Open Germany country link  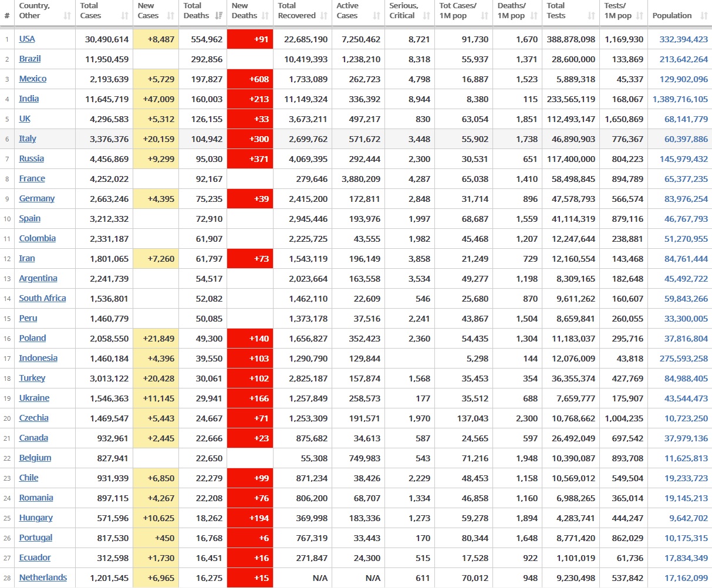point(37,198)
